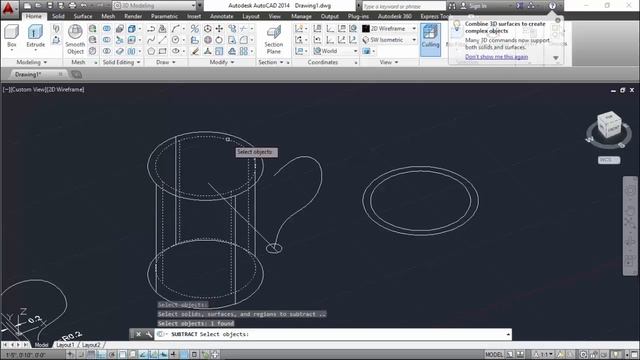Select the Circle draw tool
This screenshot has height=360, width=640.
[175, 40]
